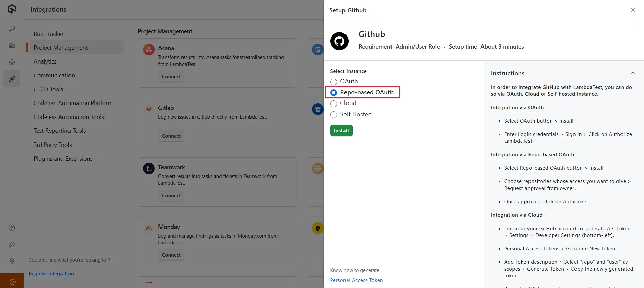This screenshot has width=644, height=288.
Task: Choose the Cloud instance radio button
Action: (x=334, y=104)
